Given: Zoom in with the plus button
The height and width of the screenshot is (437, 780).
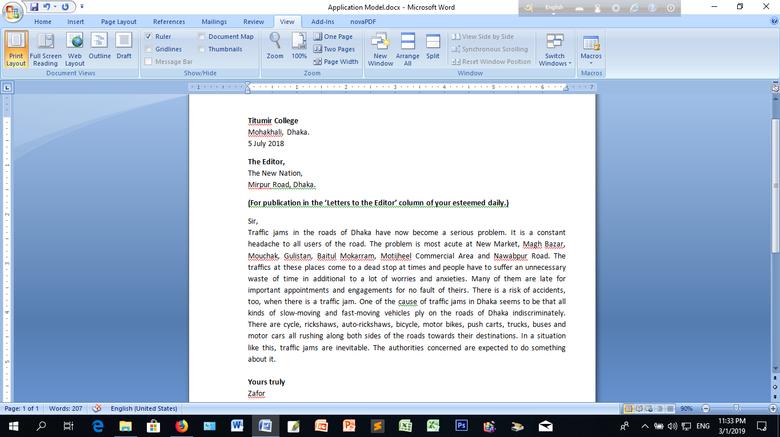Looking at the screenshot, I should point(773,409).
